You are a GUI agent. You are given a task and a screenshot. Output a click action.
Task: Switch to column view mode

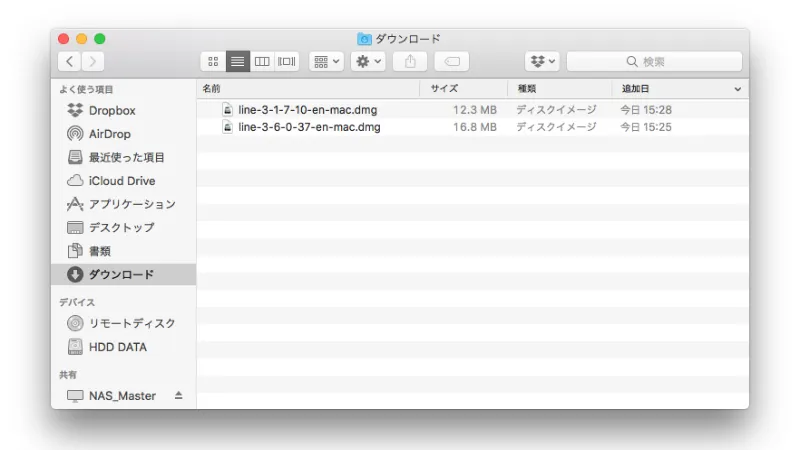click(262, 62)
